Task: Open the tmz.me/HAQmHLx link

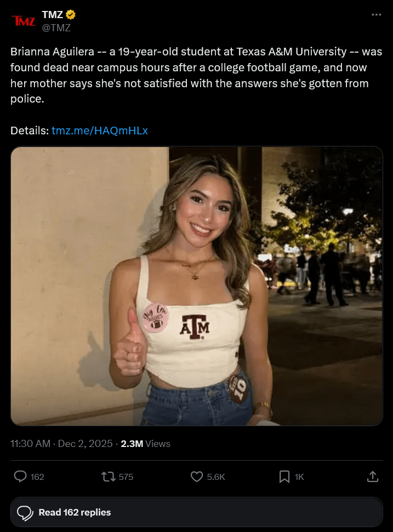Action: click(100, 131)
